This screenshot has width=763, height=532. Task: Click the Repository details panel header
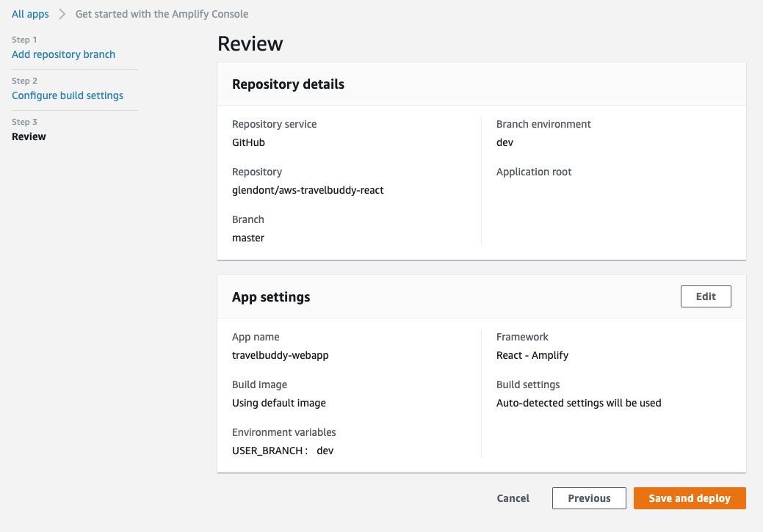[x=288, y=84]
